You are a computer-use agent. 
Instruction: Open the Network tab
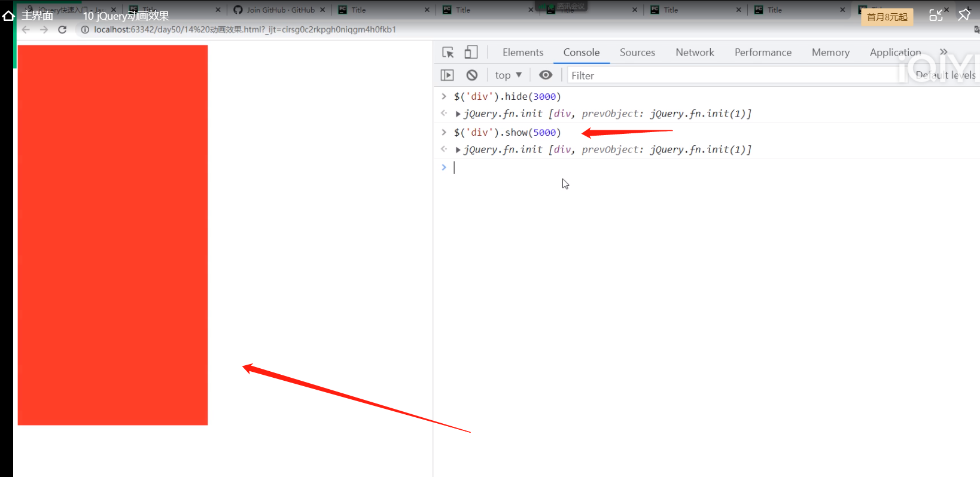(695, 53)
